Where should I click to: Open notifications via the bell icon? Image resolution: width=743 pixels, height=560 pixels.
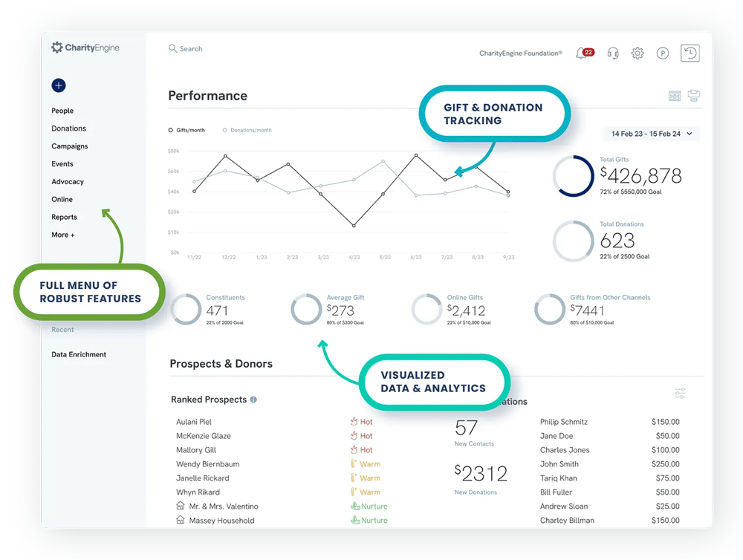coord(582,53)
